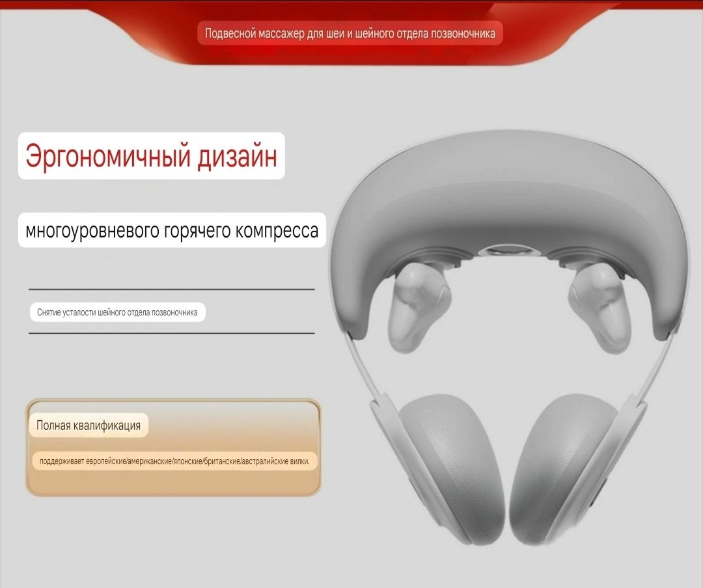
Task: Click the 'многоуровневого горячего компресса' label
Action: (x=172, y=230)
